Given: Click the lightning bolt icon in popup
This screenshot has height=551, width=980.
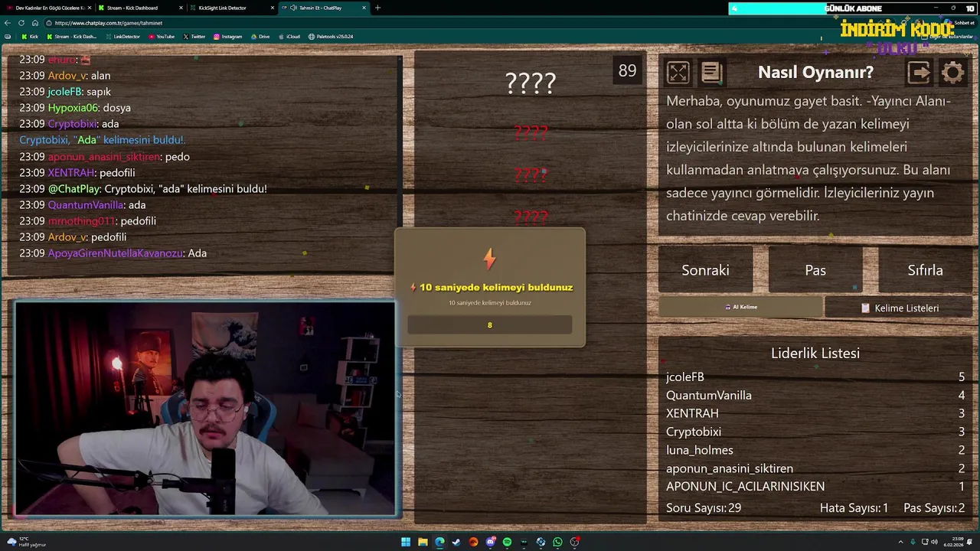Looking at the screenshot, I should click(x=489, y=259).
